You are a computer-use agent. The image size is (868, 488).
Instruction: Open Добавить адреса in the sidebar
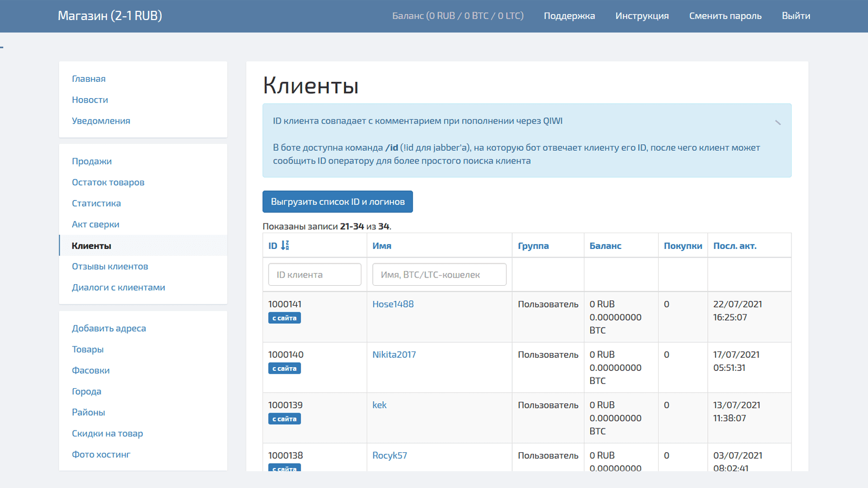(109, 328)
